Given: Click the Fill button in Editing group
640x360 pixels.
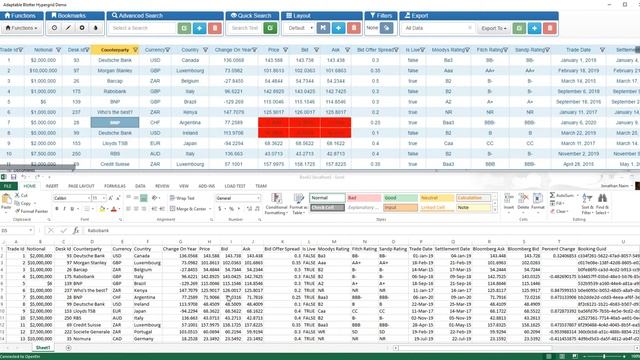Looking at the screenshot, I should (x=557, y=203).
